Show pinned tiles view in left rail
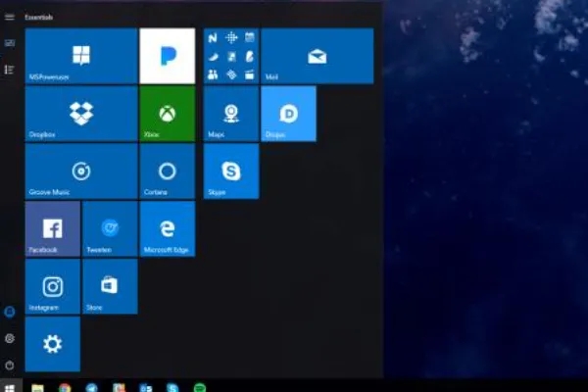Viewport: 588px width, 392px height. [x=10, y=43]
